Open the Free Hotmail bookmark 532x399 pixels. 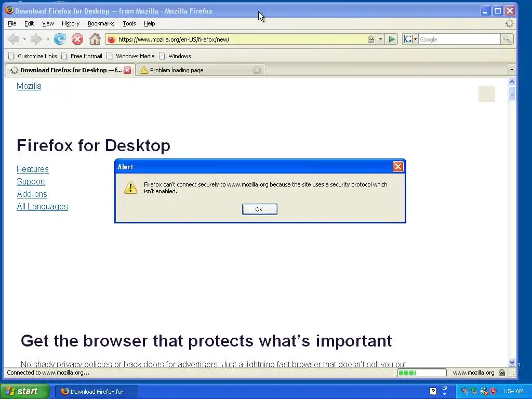82,56
